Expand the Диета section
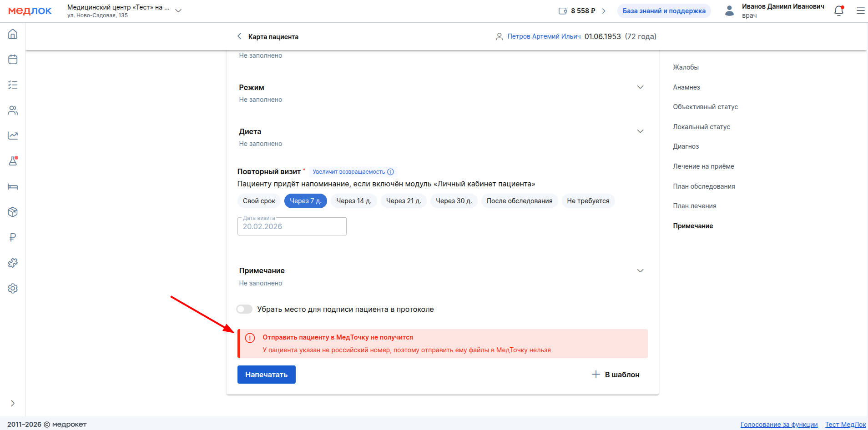Viewport: 868px width, 430px height. (x=640, y=131)
